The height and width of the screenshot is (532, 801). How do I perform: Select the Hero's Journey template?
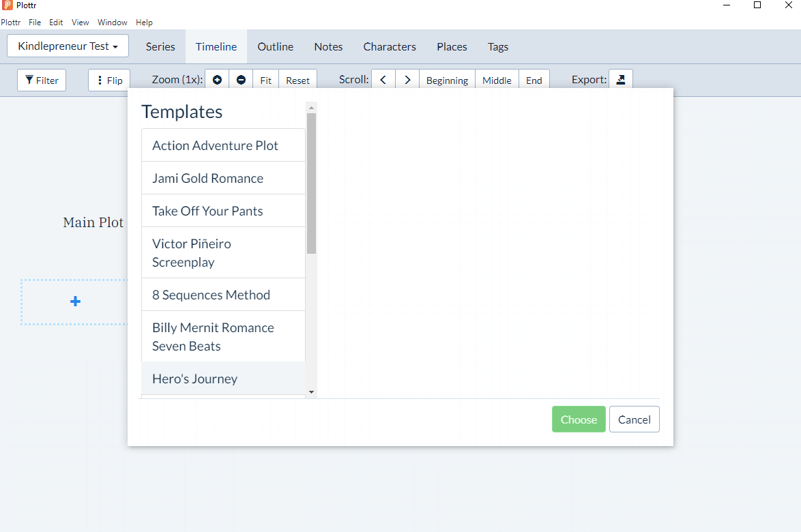point(194,379)
